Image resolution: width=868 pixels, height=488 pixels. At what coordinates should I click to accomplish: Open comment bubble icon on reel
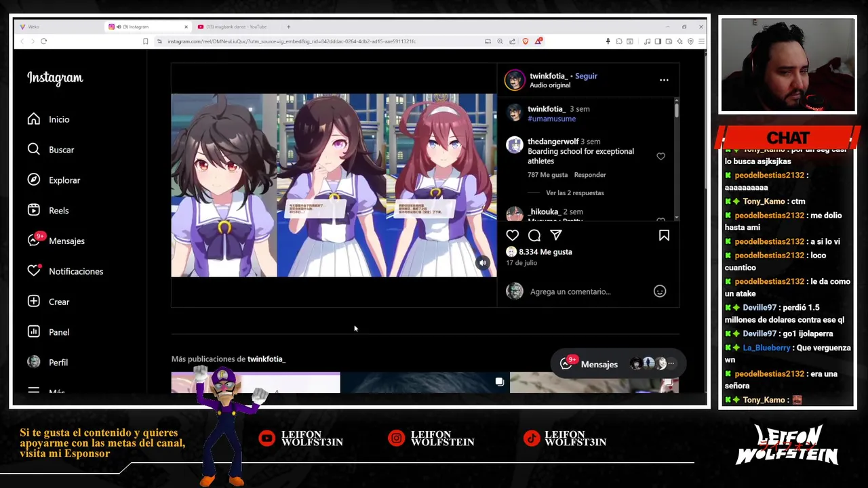click(x=534, y=235)
